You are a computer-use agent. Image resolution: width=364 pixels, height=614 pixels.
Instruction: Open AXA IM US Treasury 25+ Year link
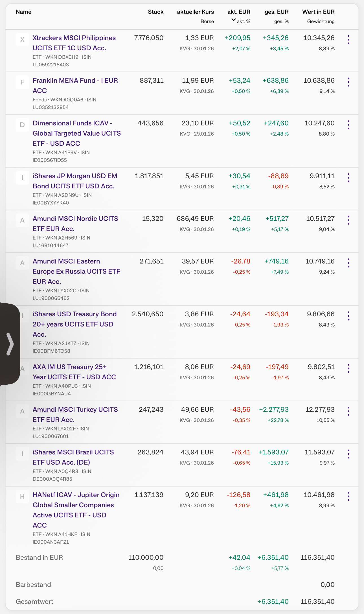[74, 372]
